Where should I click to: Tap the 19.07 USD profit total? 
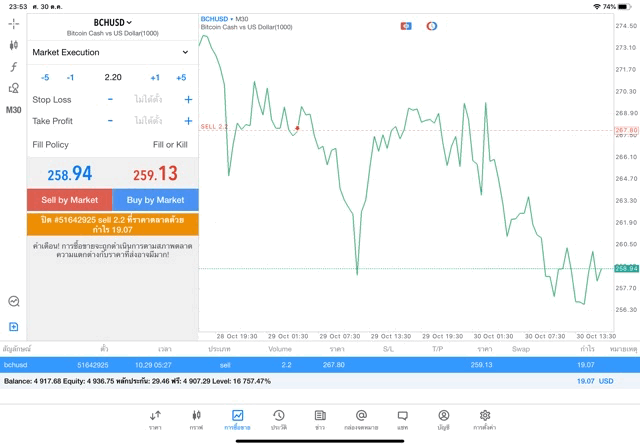click(x=595, y=381)
